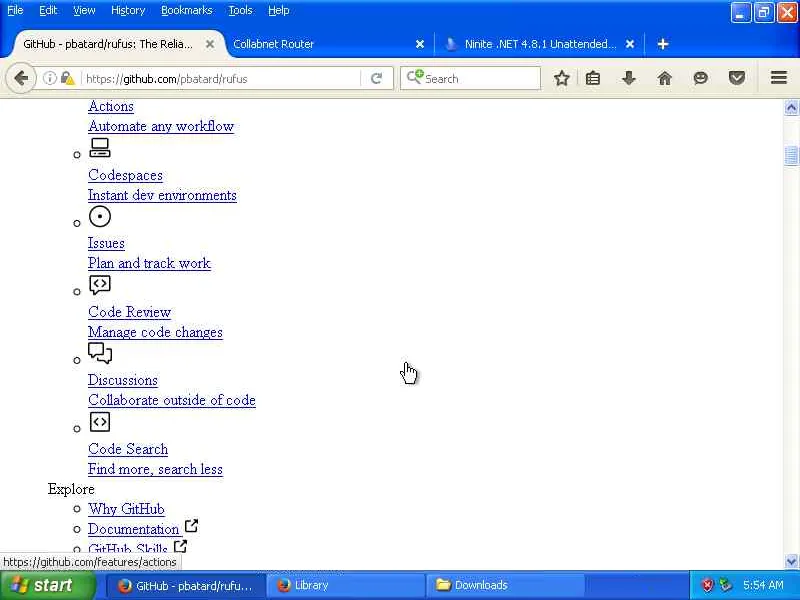Bookmark this page with the star icon
This screenshot has width=800, height=600.
(x=562, y=79)
